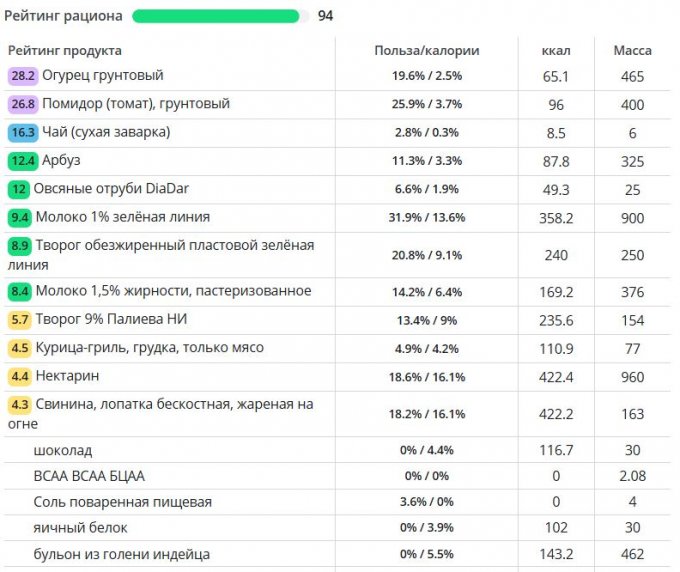The image size is (680, 572).
Task: Click the yellow 4.4 badge beside Нектарин
Action: 19,376
